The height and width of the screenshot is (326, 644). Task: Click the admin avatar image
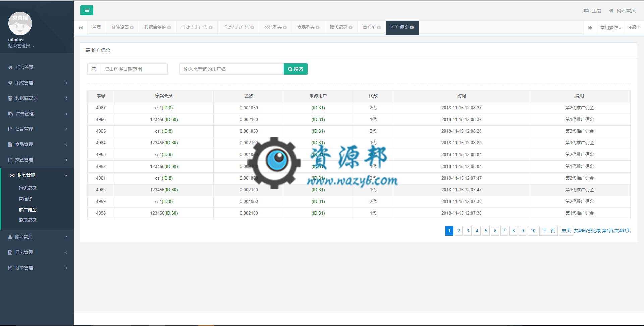tap(20, 23)
